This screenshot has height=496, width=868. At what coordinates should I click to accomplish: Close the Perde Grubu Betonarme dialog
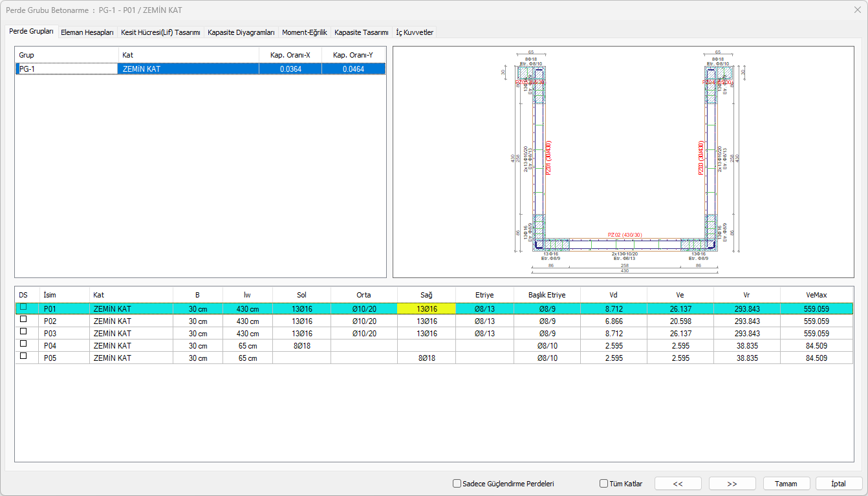tap(857, 10)
